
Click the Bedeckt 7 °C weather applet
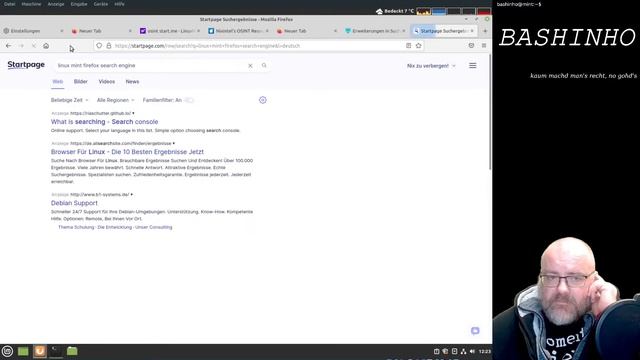point(395,11)
